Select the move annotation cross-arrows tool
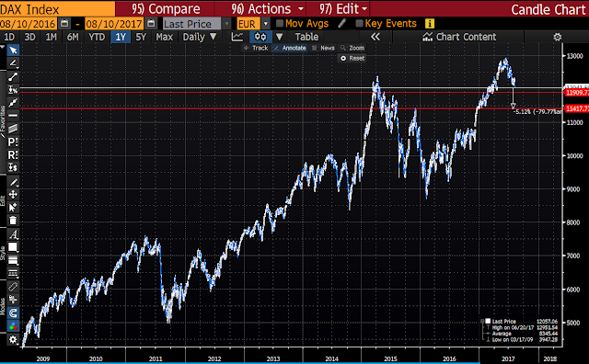The width and height of the screenshot is (589, 364). point(13,194)
